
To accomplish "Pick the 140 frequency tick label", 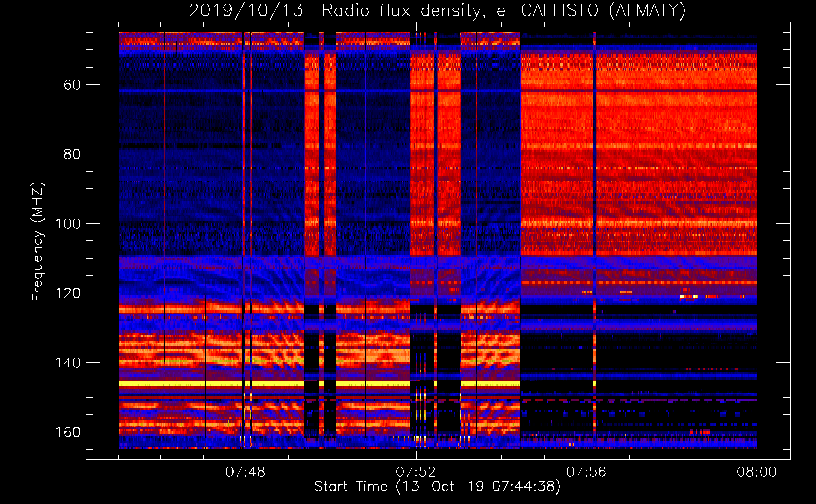I will [68, 363].
